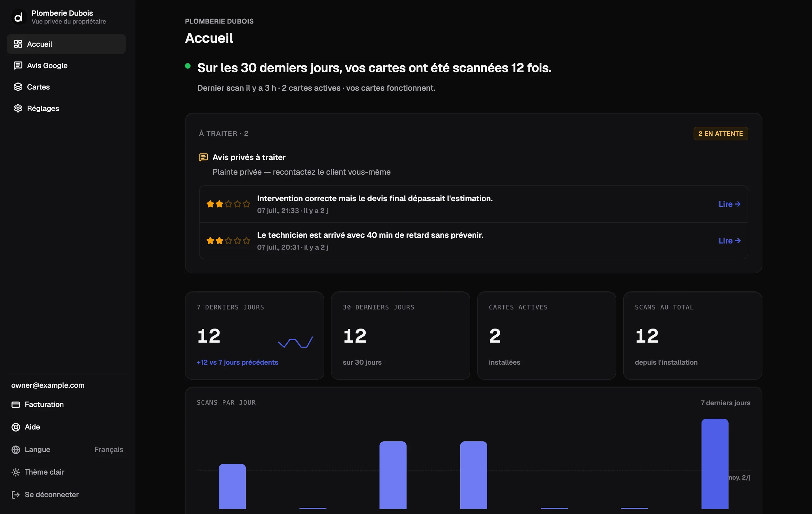Click the 2 EN ATTENTE badge

(x=721, y=133)
